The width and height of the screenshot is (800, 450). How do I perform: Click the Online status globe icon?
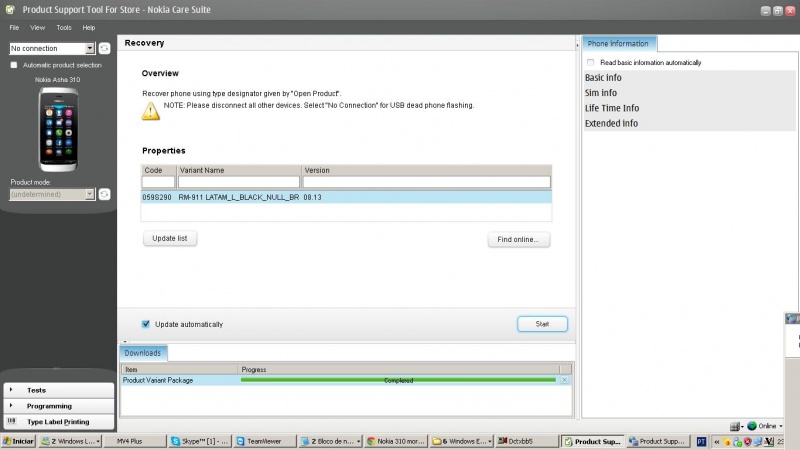pyautogui.click(x=752, y=426)
